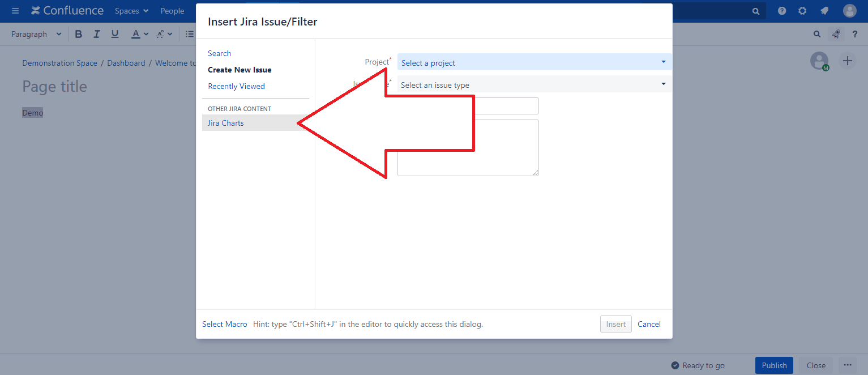Toggle Underline formatting
Screen dimensions: 868x375
114,33
